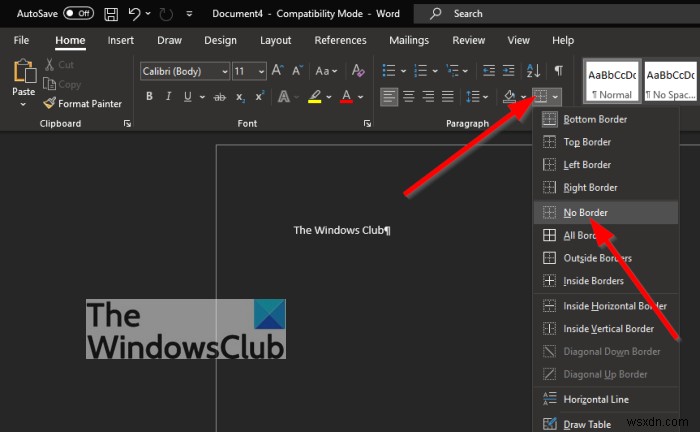The width and height of the screenshot is (700, 432).
Task: Clear all formatting icon
Action: [358, 71]
